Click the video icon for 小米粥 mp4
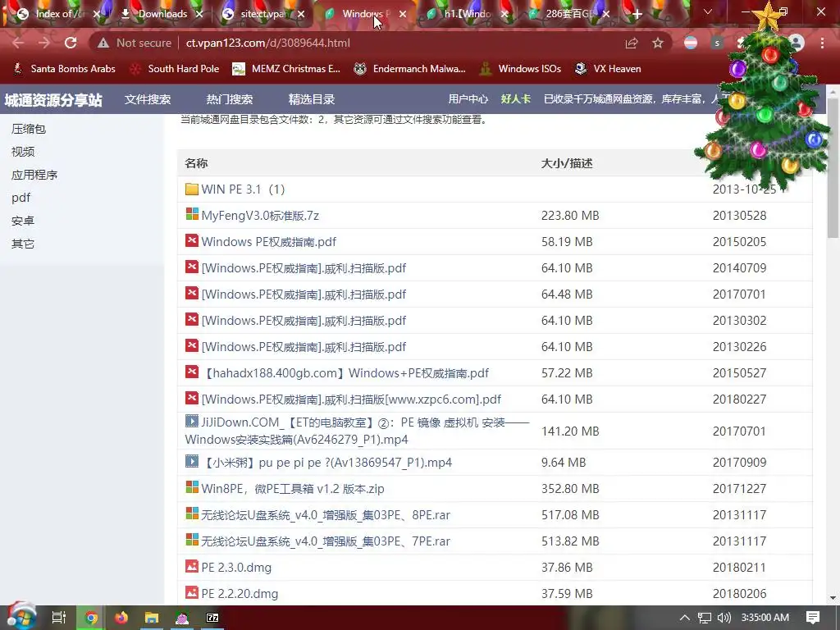 [x=192, y=461]
